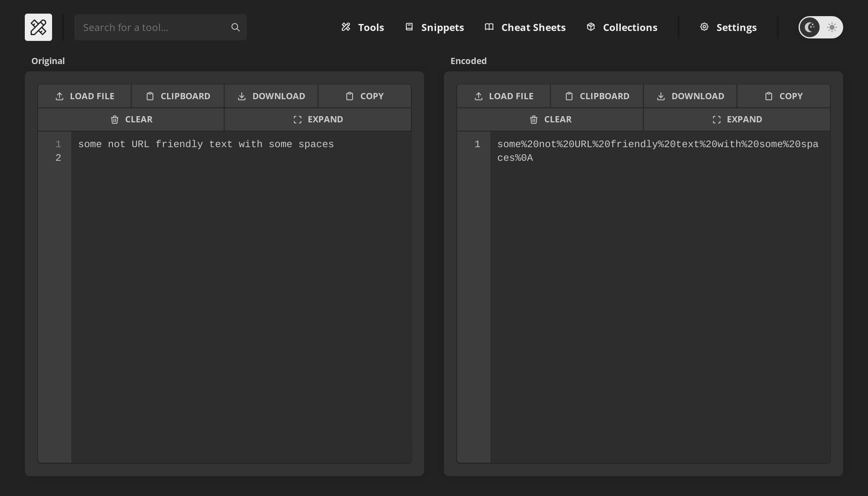Expand the Original editor
868x496 pixels.
coord(318,119)
